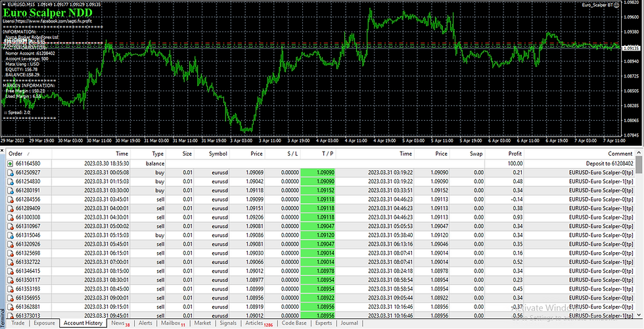
Task: Click the close price cell 1.09152
Action: [440, 190]
